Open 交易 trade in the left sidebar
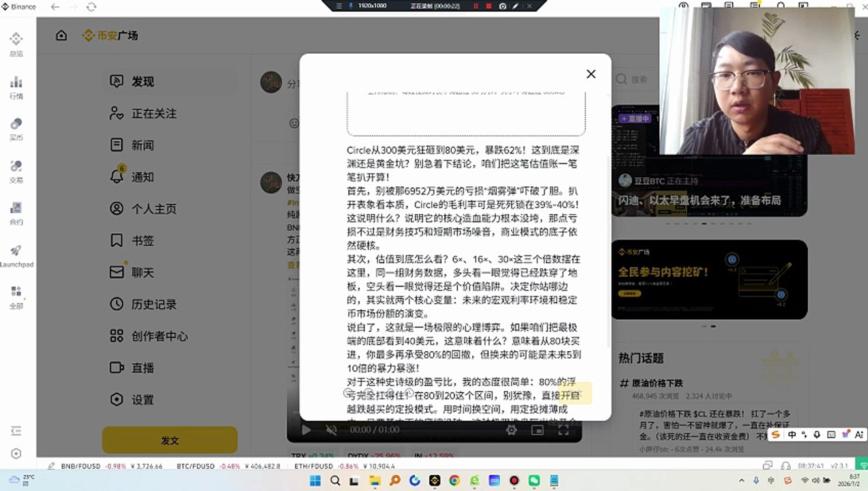The image size is (868, 491). (x=16, y=171)
